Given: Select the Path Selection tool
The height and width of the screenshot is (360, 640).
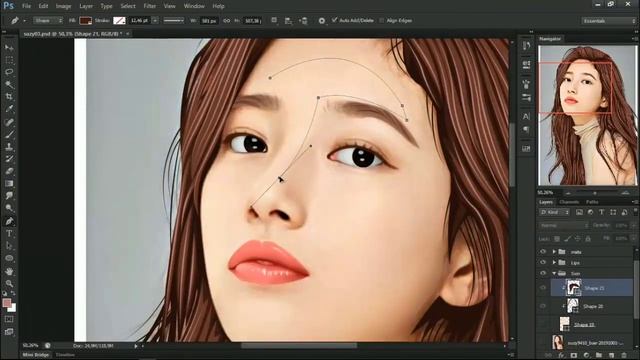Looking at the screenshot, I should (x=9, y=246).
